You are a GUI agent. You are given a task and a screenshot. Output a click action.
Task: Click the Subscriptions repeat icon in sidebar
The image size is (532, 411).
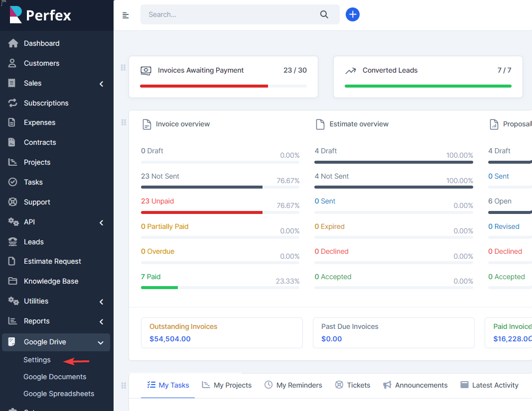click(13, 103)
